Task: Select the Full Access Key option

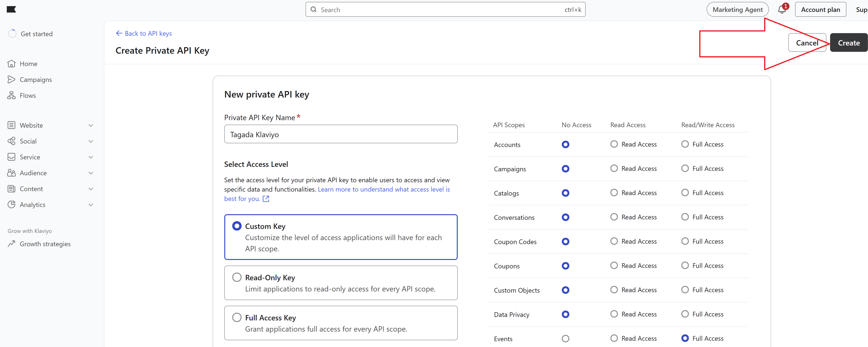Action: pos(237,317)
